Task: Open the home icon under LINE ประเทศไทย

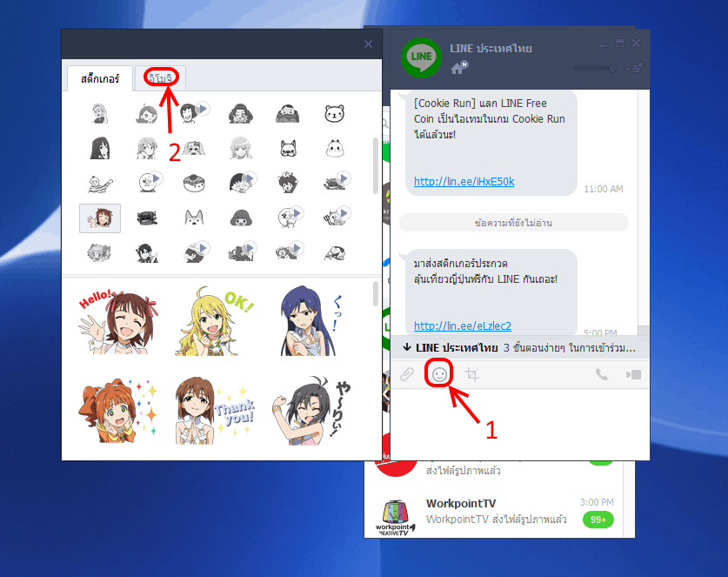Action: point(458,68)
